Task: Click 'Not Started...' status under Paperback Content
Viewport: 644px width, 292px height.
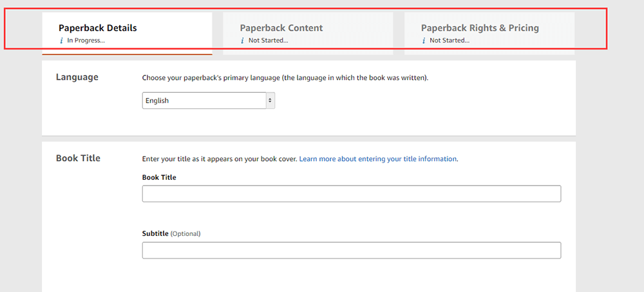Action: point(269,41)
